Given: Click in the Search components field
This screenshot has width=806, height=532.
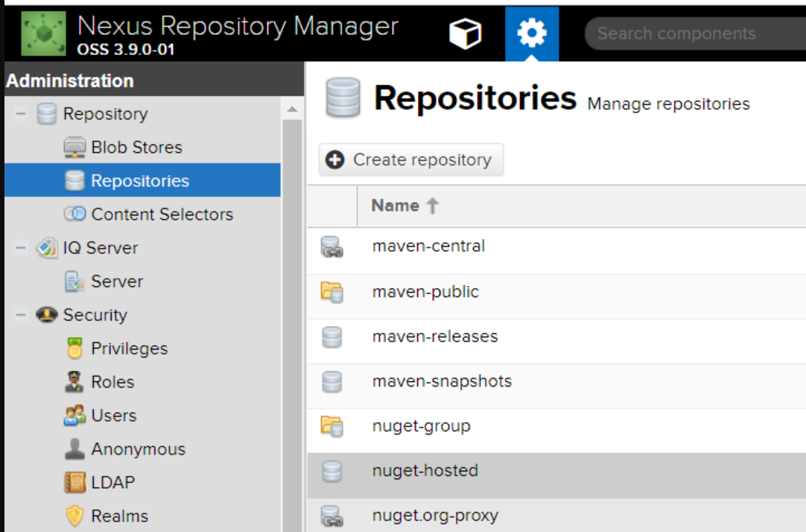Looking at the screenshot, I should 696,34.
